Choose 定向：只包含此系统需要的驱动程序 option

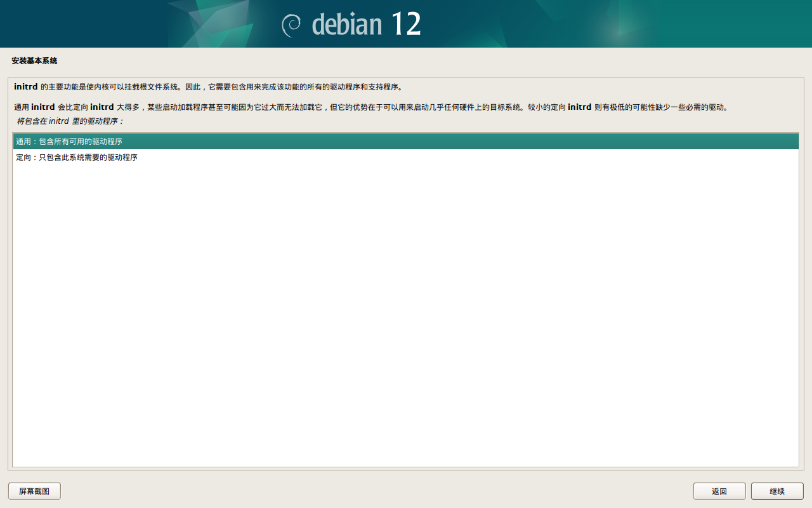405,157
